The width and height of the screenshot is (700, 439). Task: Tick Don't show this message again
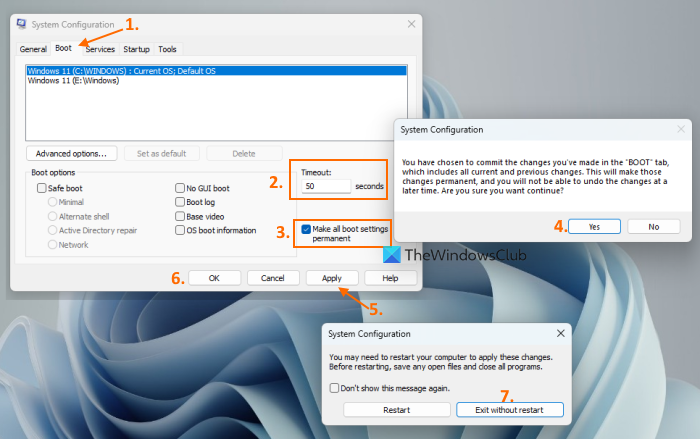(334, 388)
